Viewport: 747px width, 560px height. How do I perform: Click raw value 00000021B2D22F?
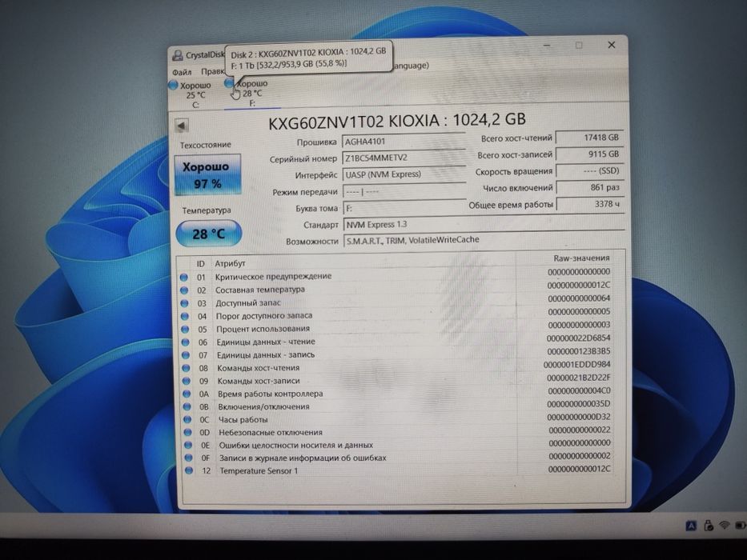[578, 378]
